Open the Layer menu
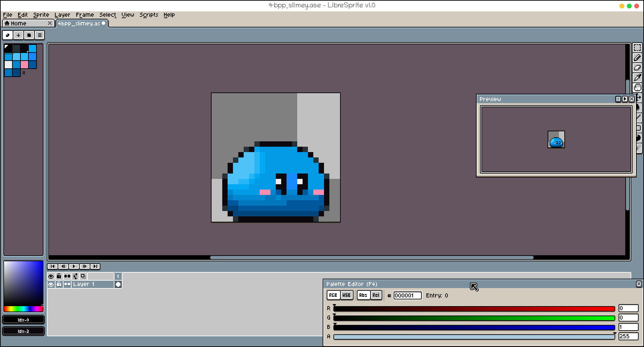 [x=62, y=15]
